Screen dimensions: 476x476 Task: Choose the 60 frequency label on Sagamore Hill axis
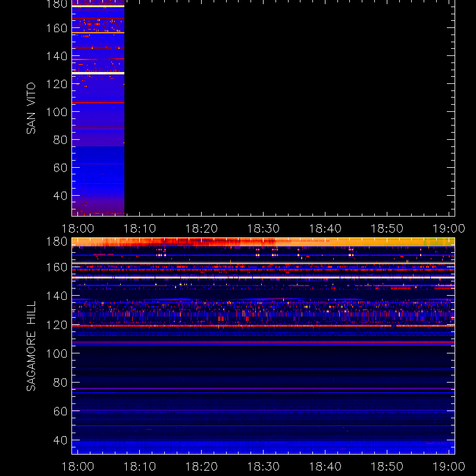click(x=61, y=411)
